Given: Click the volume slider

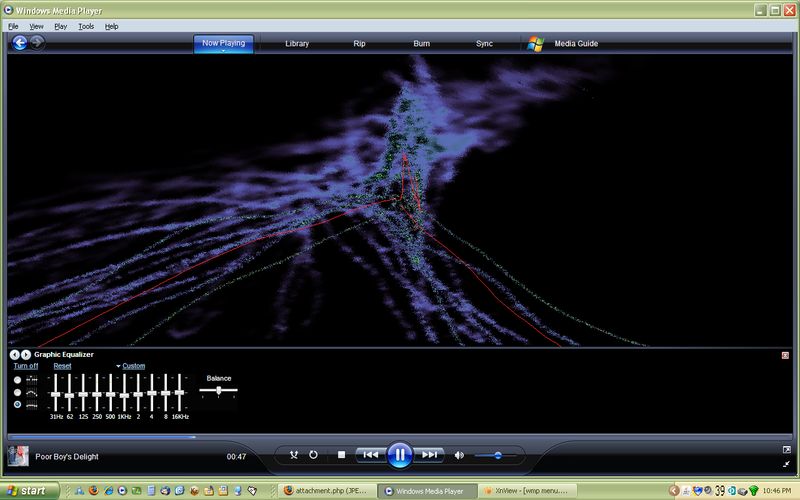Looking at the screenshot, I should [x=496, y=455].
